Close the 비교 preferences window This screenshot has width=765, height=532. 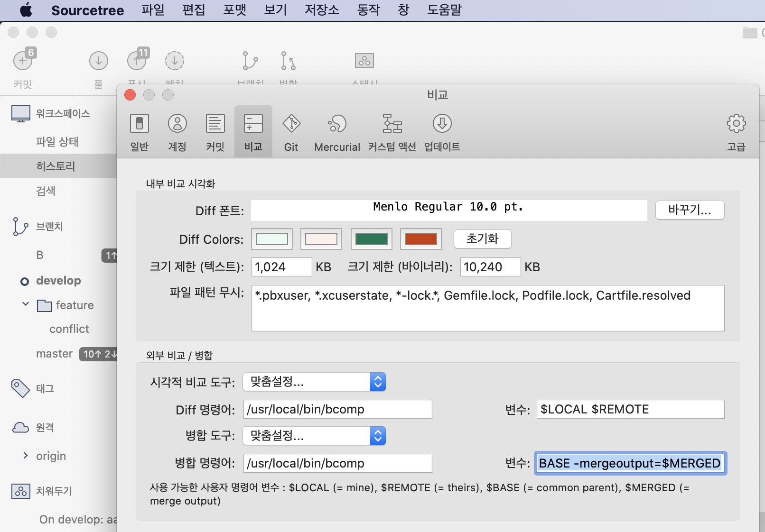130,95
